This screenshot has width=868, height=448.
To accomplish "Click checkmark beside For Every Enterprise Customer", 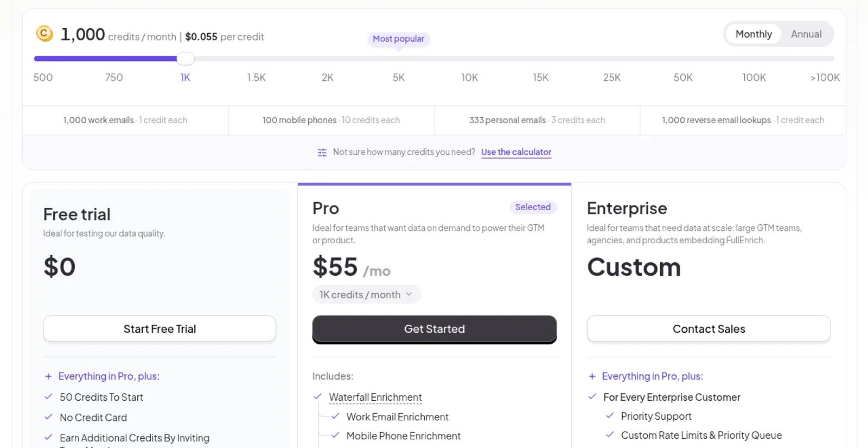I will (x=592, y=397).
